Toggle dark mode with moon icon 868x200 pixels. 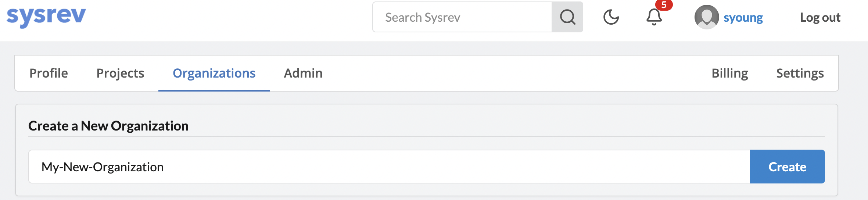tap(611, 17)
